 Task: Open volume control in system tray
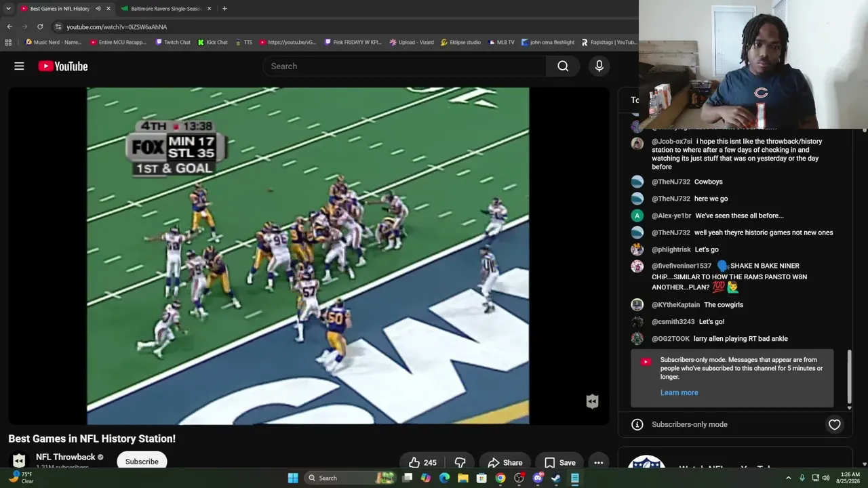826,478
